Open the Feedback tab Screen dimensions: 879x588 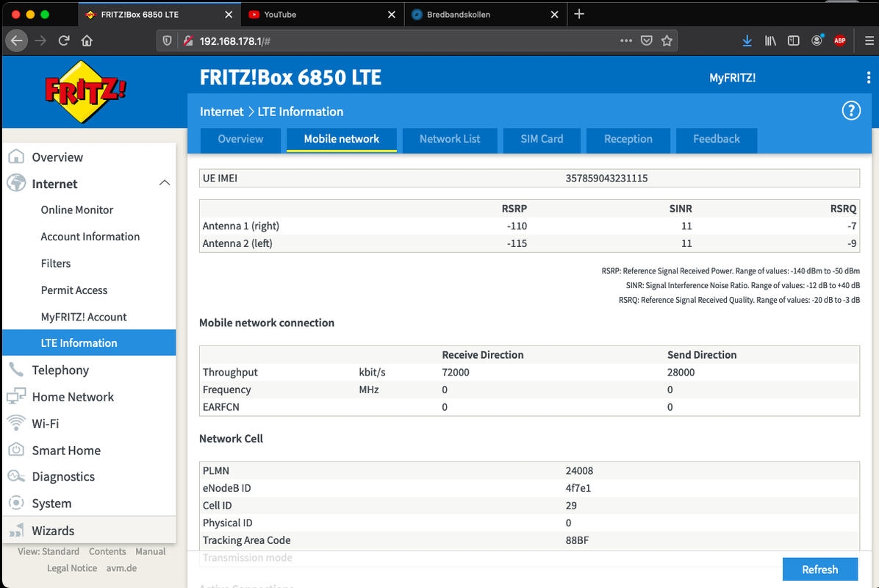[717, 140]
